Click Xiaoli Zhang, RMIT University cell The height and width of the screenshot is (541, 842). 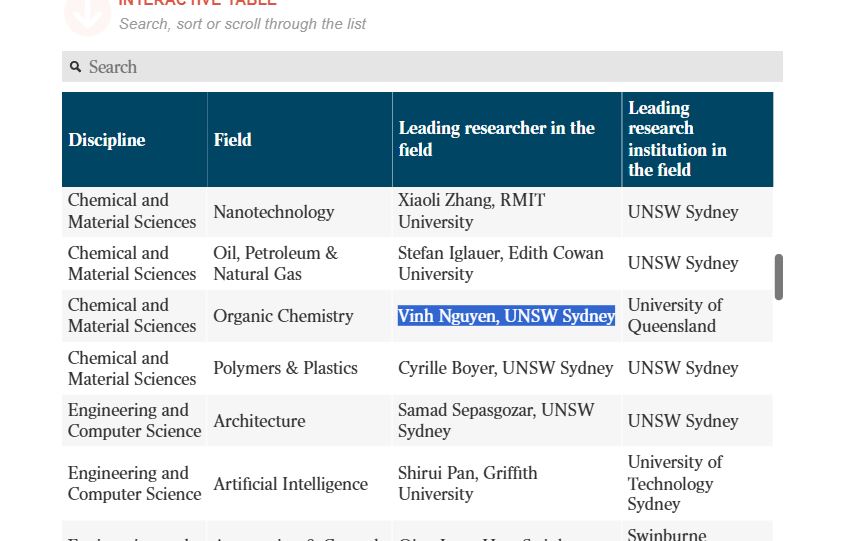471,211
